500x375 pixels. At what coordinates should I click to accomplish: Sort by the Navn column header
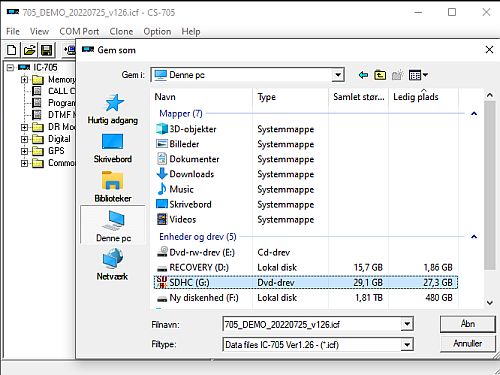click(201, 97)
